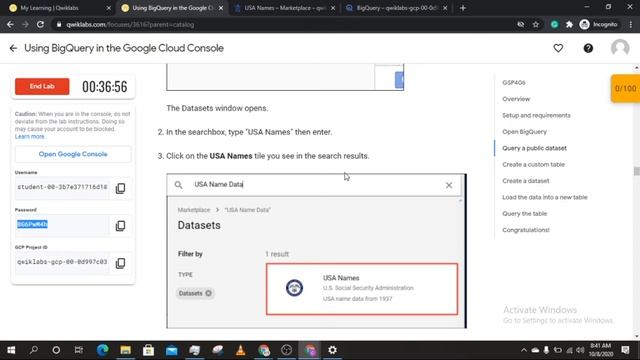Screen dimensions: 640x360
Task: Click the Incognito profile indicator
Action: [x=599, y=24]
